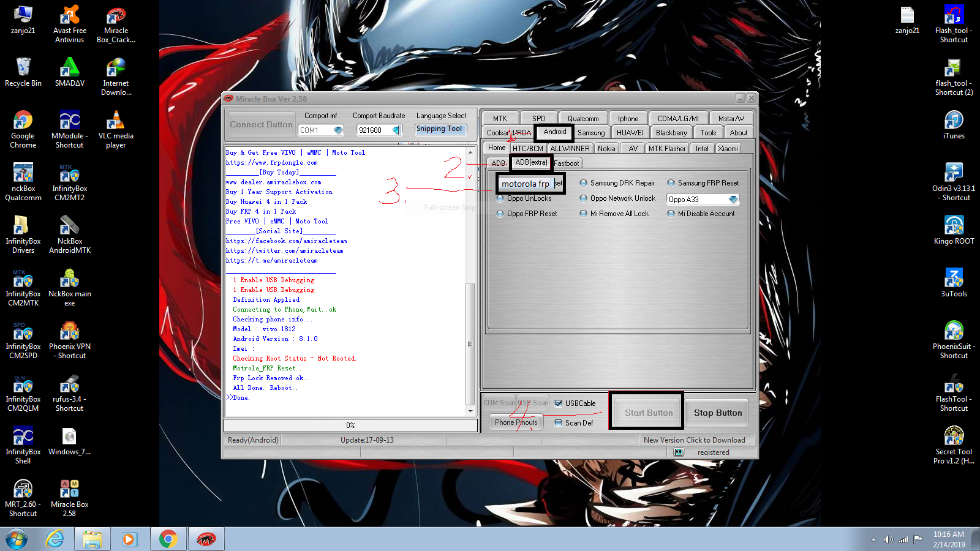Select the Kingo ROOT desktop icon
This screenshot has width=980, height=551.
pyautogui.click(x=954, y=230)
